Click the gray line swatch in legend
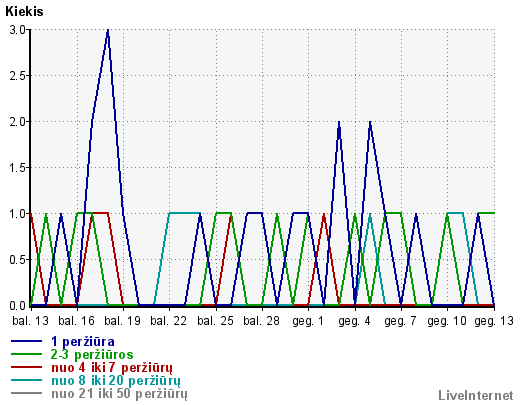Viewport: 520px width, 405px height. [x=27, y=393]
